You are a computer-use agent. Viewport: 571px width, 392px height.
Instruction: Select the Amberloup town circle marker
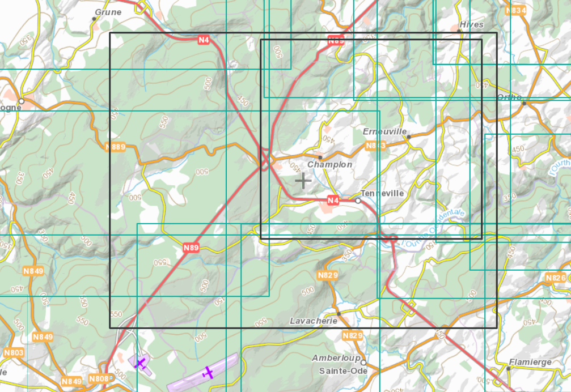(363, 363)
